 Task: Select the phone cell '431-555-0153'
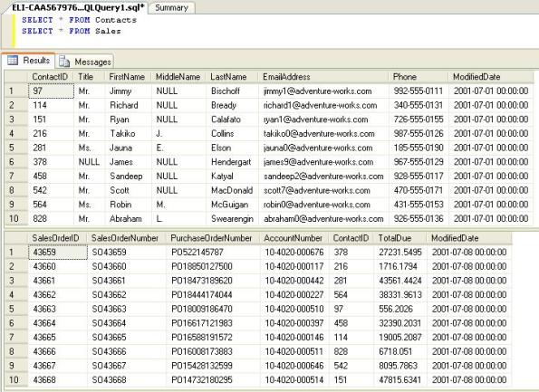[419, 205]
